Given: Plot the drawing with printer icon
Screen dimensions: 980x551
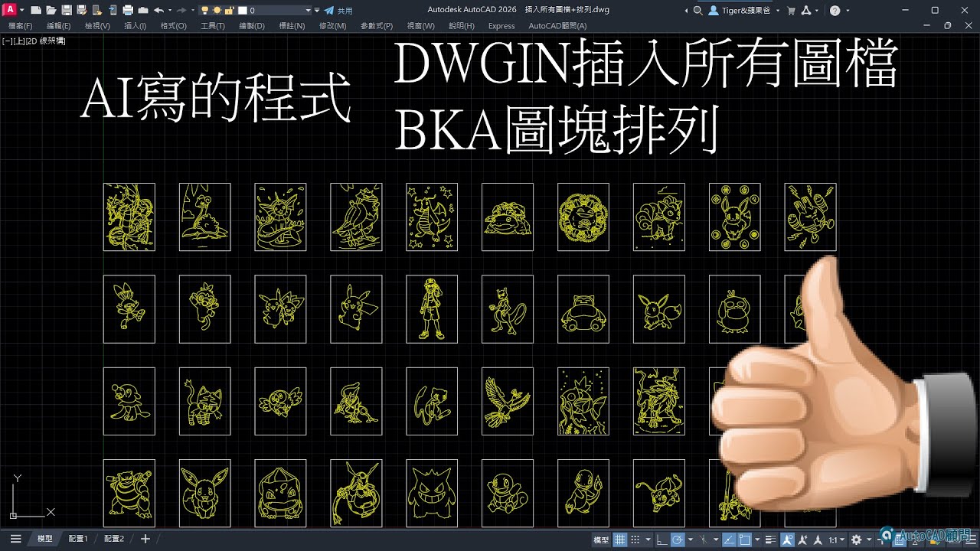Looking at the screenshot, I should 128,11.
